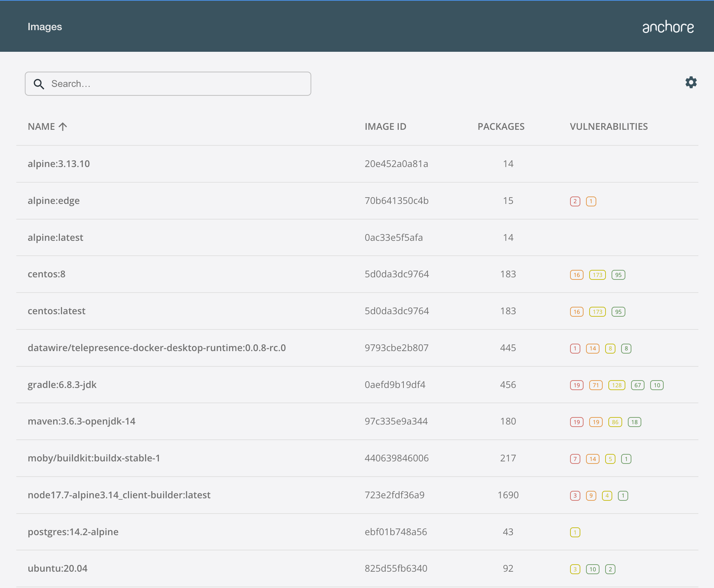The image size is (714, 588).
Task: Sort by the VULNERABILITIES column header
Action: [x=608, y=127]
